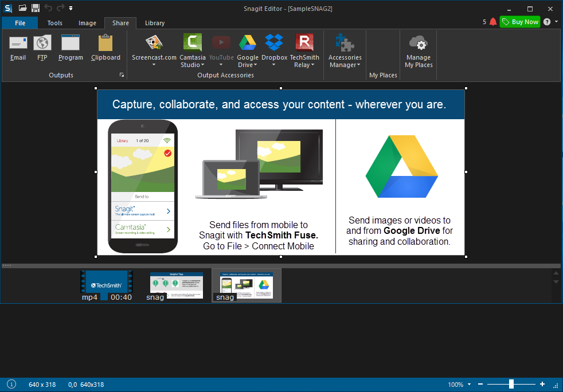
Task: Open the File menu
Action: coord(19,22)
